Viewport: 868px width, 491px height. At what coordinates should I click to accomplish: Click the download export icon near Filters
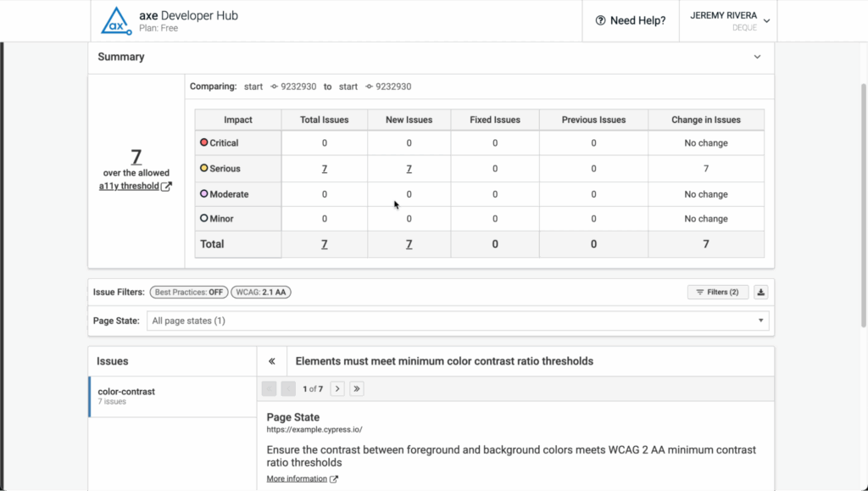coord(760,292)
